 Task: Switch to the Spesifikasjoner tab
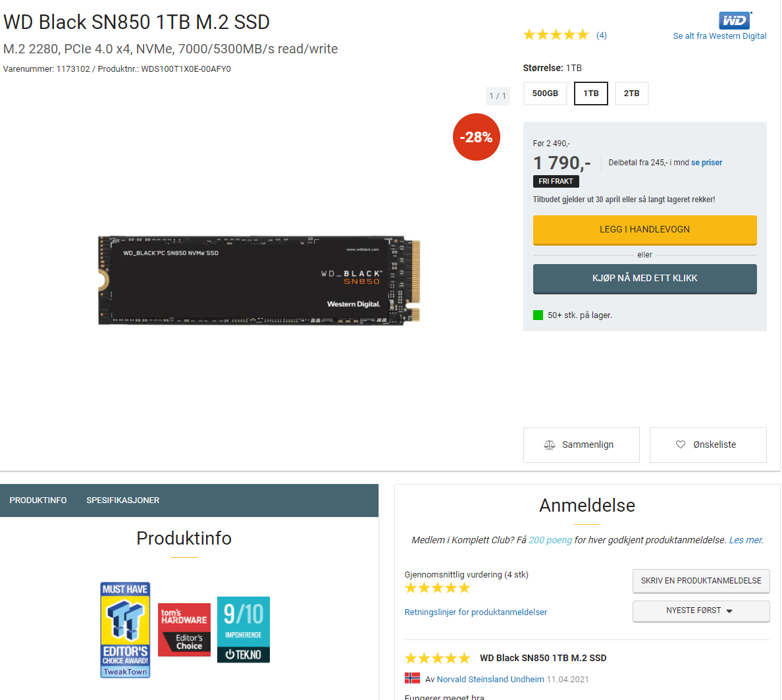(x=122, y=500)
